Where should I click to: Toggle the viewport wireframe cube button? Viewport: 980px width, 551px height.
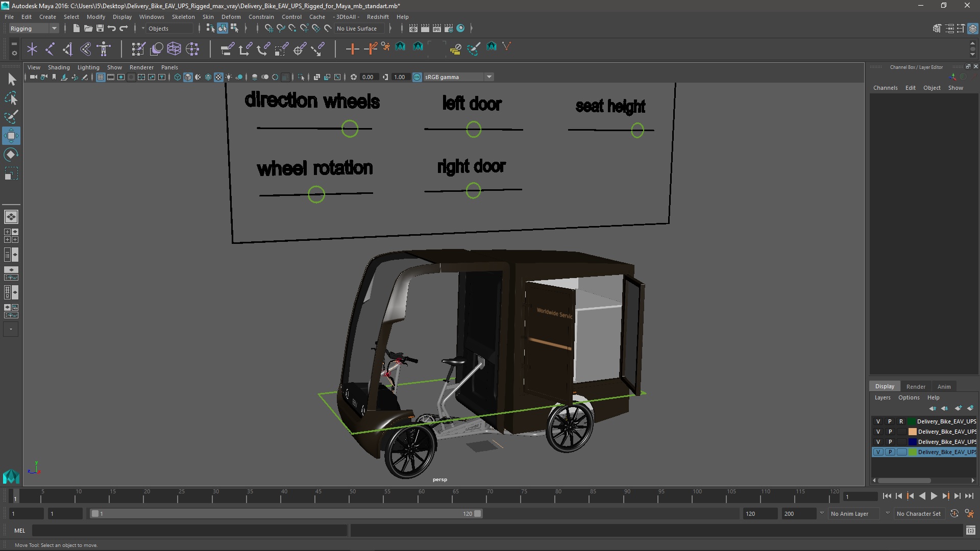pyautogui.click(x=178, y=77)
